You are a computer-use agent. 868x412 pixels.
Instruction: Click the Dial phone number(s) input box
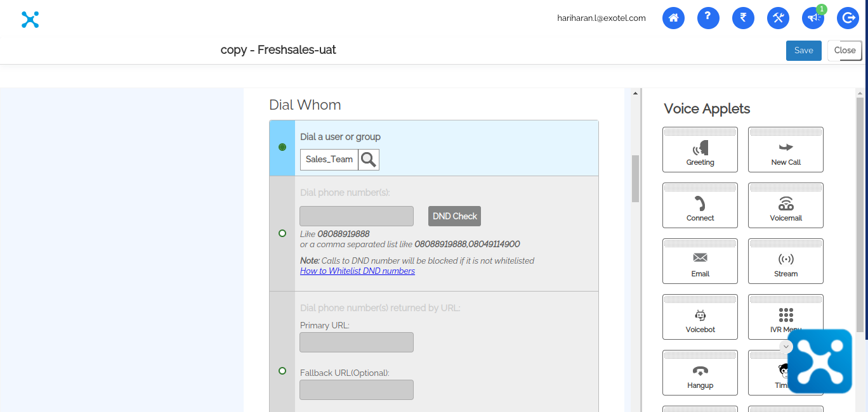tap(357, 216)
